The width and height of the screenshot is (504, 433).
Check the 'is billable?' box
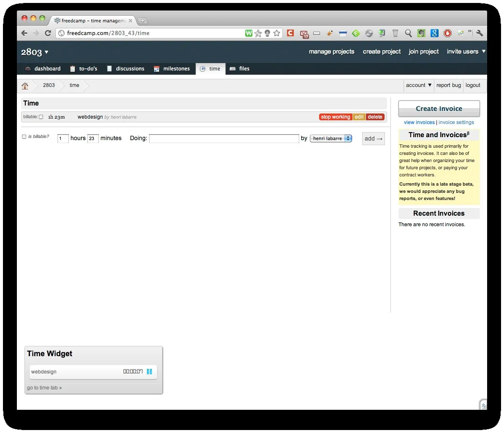click(x=24, y=137)
